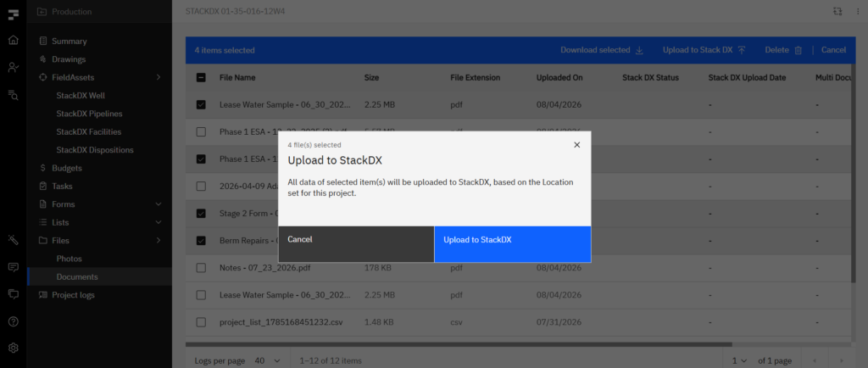Check the Notes - 07_23_2026.pdf checkbox
Viewport: 868px width, 368px height.
(201, 268)
